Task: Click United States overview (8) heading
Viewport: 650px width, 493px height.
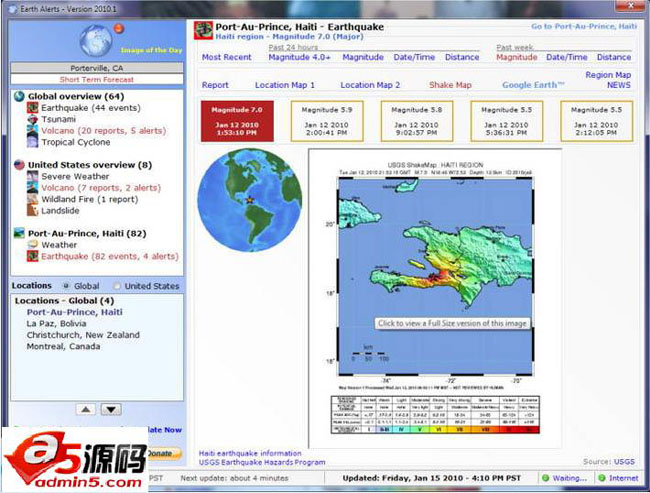Action: click(x=90, y=165)
